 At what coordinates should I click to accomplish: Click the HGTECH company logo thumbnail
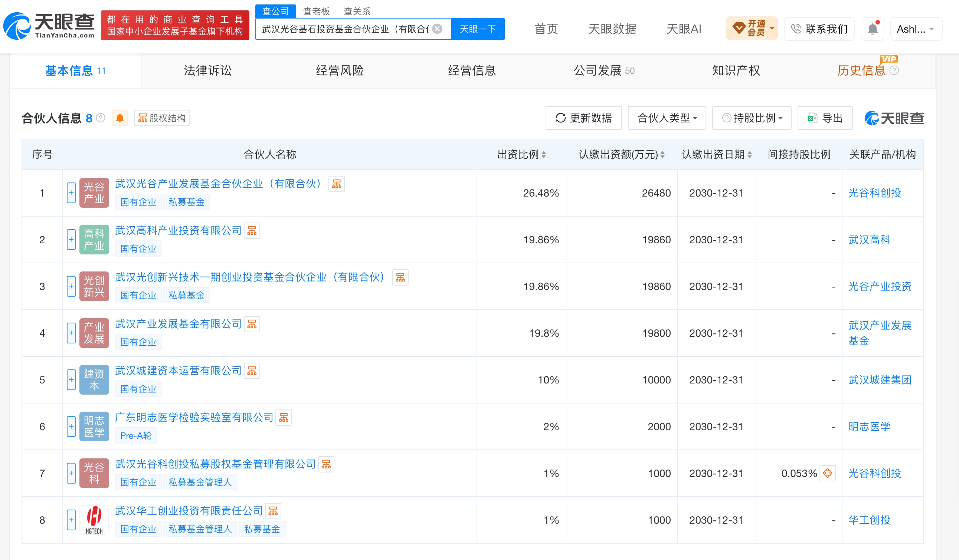(x=94, y=520)
